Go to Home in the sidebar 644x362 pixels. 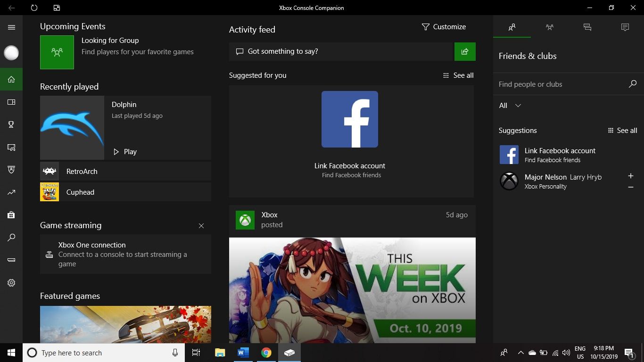[x=11, y=79]
